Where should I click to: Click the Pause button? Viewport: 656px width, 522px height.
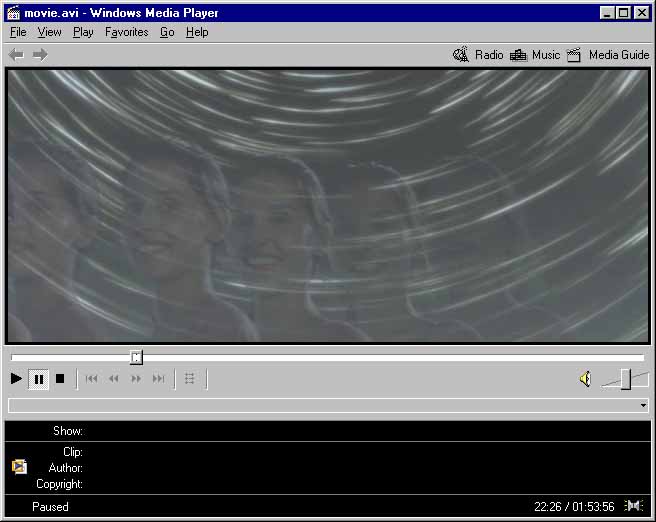point(38,379)
